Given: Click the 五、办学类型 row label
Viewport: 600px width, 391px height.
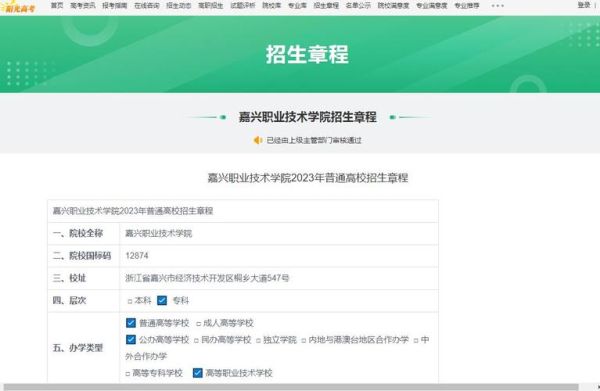Looking at the screenshot, I should point(78,348).
